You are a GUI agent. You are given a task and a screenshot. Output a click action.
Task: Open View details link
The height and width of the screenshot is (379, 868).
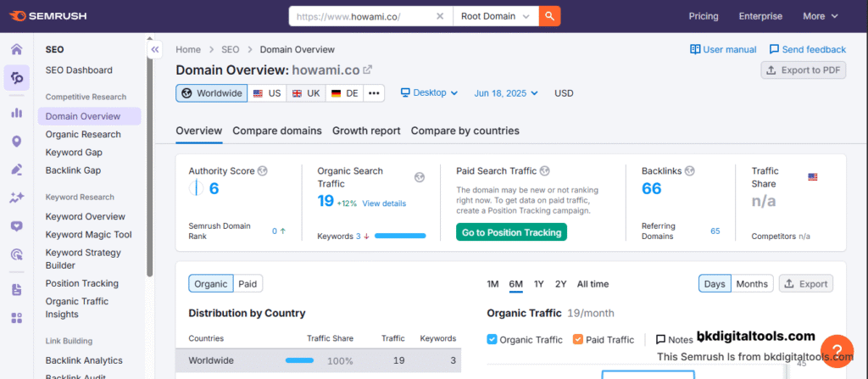pos(384,203)
